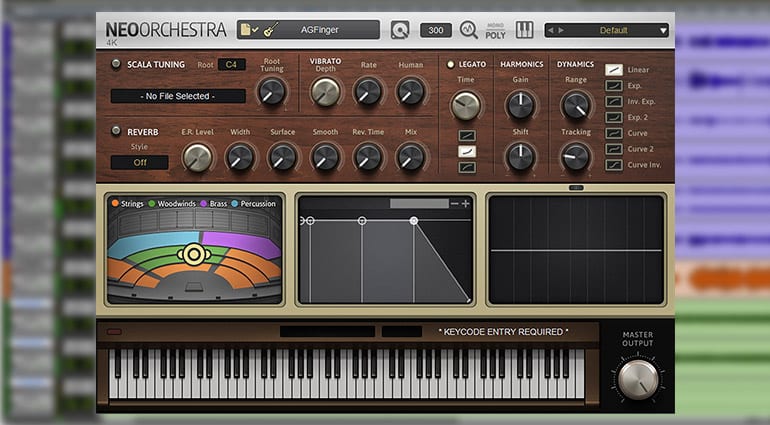Click the middle envelope breakpoint node

pyautogui.click(x=362, y=221)
